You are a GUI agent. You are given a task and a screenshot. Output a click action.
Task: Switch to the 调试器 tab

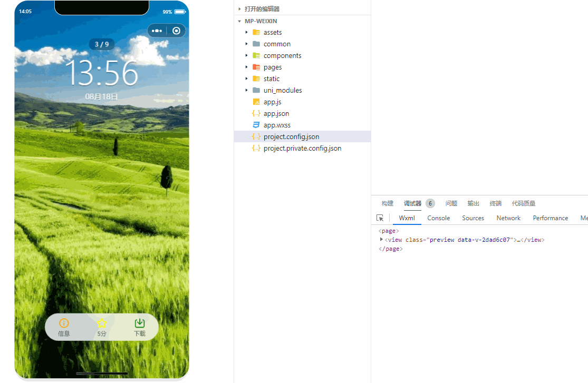point(412,203)
